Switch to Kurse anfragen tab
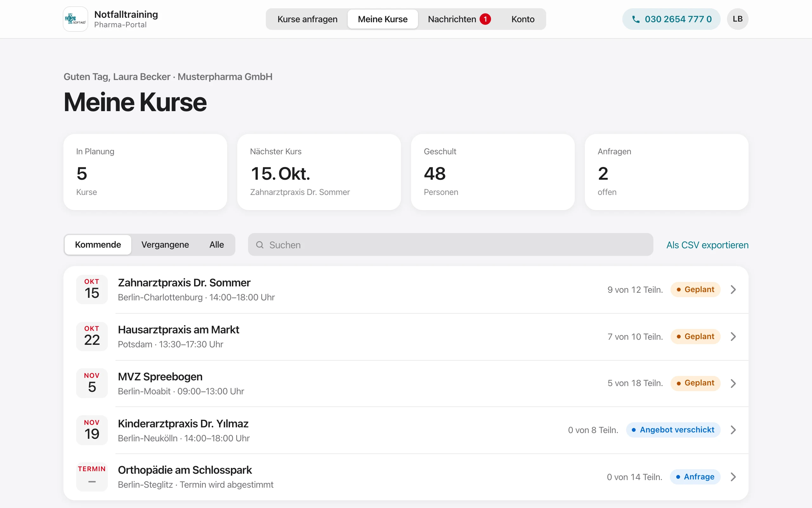The image size is (812, 508). click(307, 19)
